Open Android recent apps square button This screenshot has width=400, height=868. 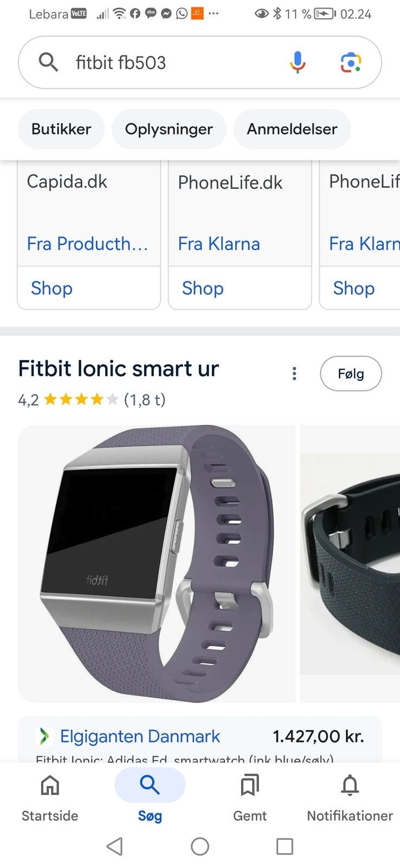click(x=285, y=846)
